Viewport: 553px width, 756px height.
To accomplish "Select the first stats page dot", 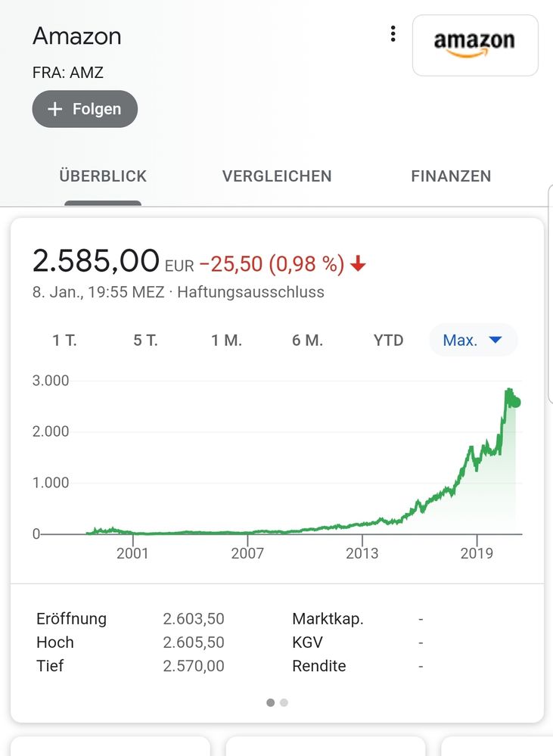I will [x=271, y=702].
